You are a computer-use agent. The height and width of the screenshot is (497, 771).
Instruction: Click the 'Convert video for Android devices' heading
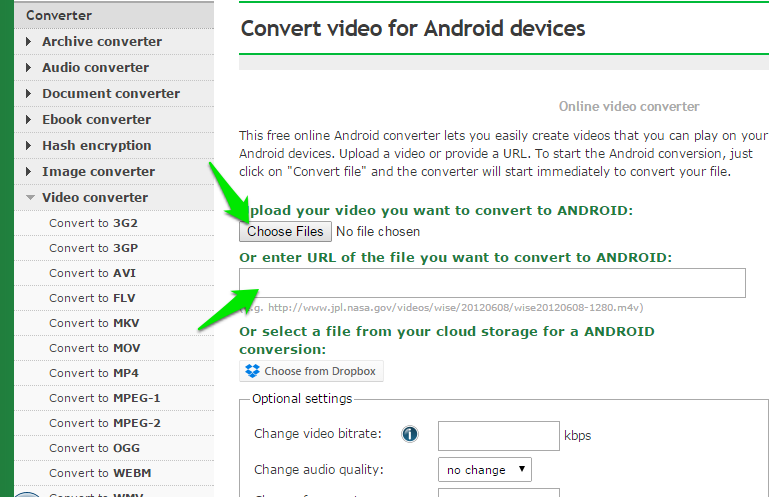413,29
